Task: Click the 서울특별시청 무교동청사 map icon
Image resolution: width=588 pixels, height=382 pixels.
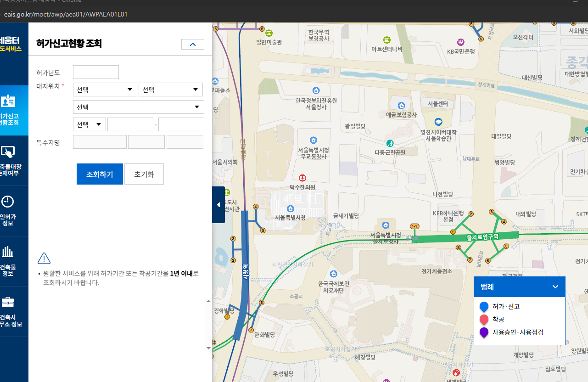Action: coord(314,140)
